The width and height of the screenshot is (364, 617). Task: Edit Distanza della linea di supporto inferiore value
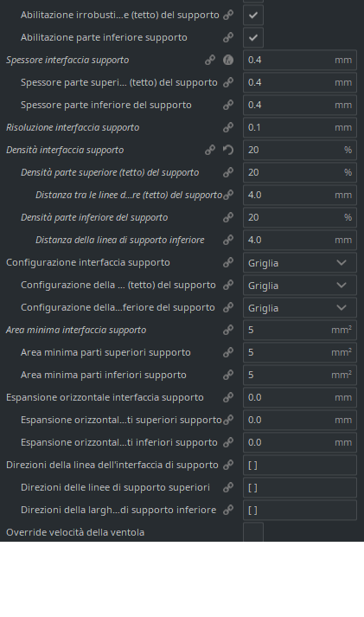pos(300,240)
